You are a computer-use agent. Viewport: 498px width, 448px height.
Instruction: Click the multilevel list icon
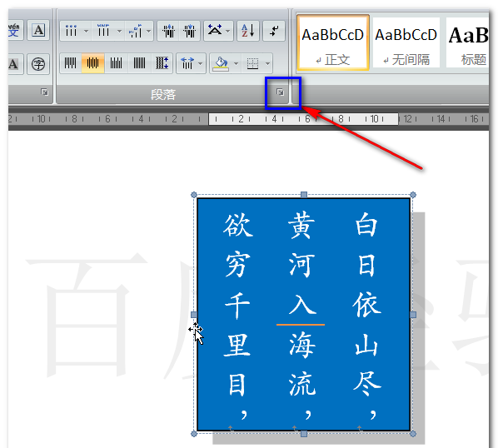[136, 31]
